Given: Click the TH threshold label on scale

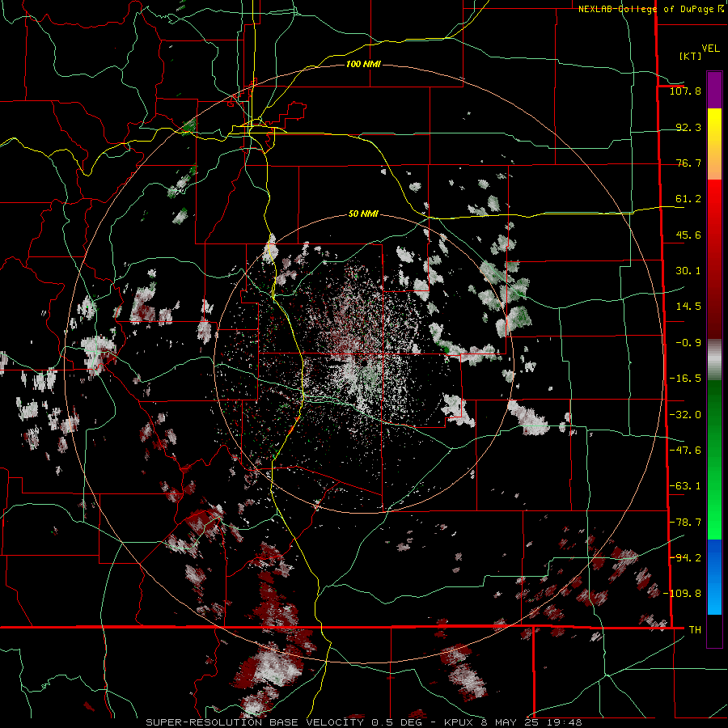Looking at the screenshot, I should click(695, 629).
